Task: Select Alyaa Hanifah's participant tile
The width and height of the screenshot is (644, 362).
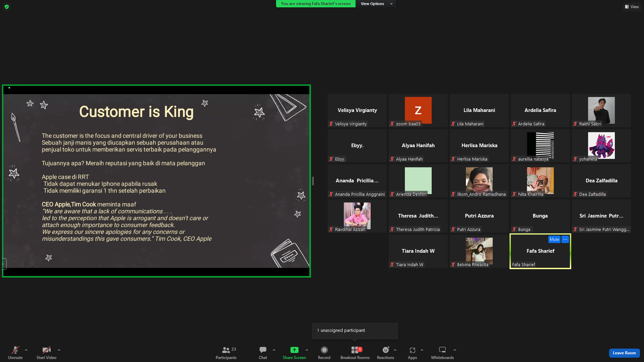Action: tap(418, 145)
